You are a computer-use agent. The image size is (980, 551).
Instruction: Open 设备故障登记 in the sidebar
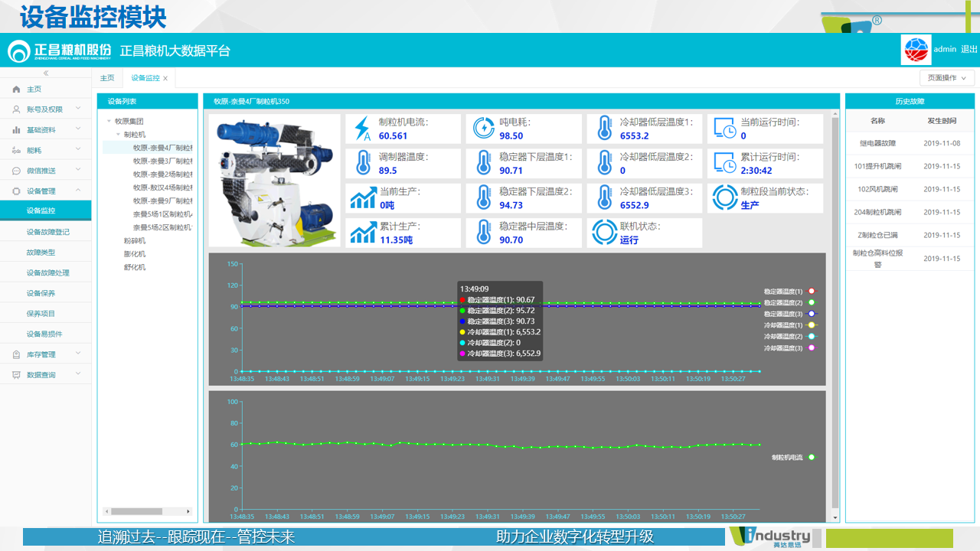coord(46,232)
